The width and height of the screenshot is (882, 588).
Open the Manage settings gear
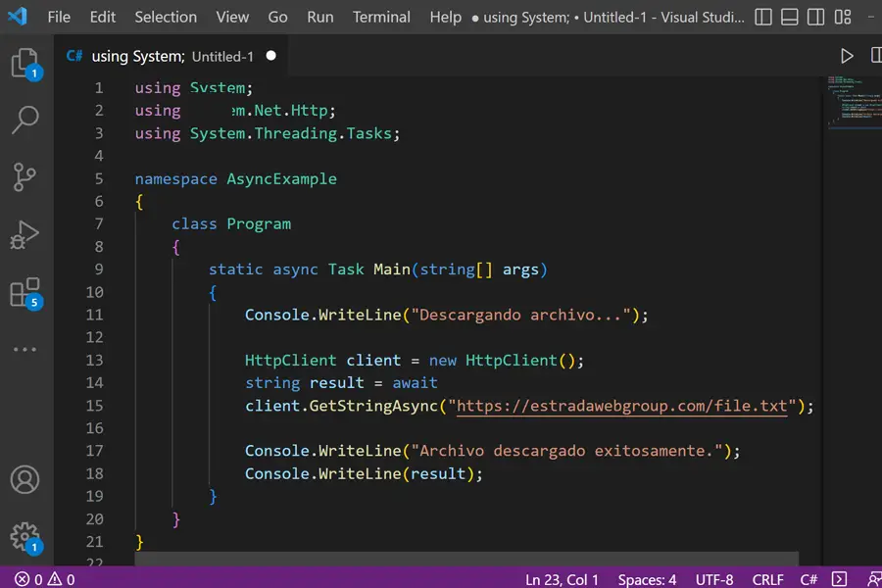click(25, 534)
